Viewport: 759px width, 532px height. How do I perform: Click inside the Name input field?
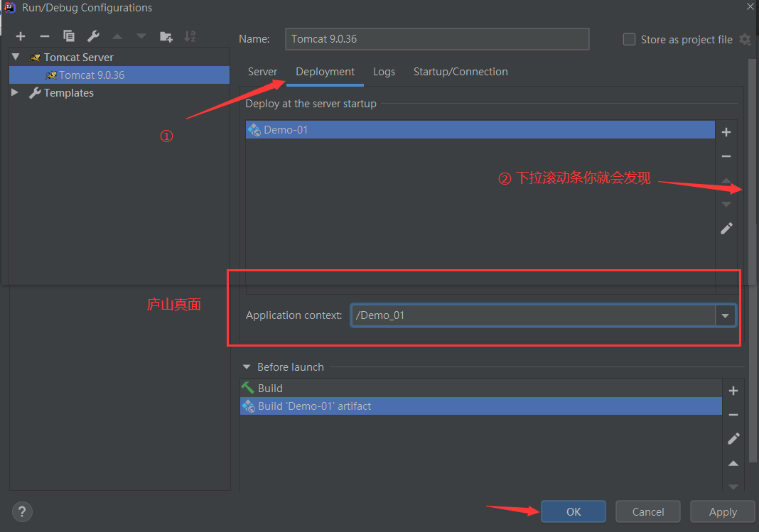pyautogui.click(x=436, y=39)
